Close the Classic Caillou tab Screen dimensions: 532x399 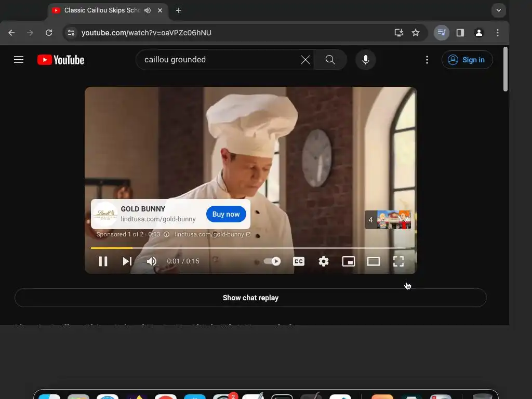click(160, 10)
